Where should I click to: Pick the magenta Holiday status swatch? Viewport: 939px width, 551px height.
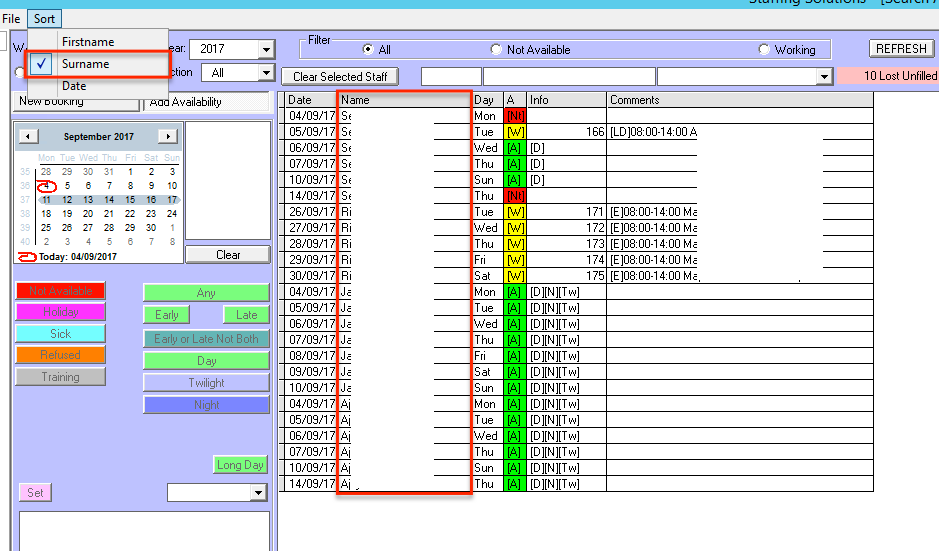[x=60, y=312]
